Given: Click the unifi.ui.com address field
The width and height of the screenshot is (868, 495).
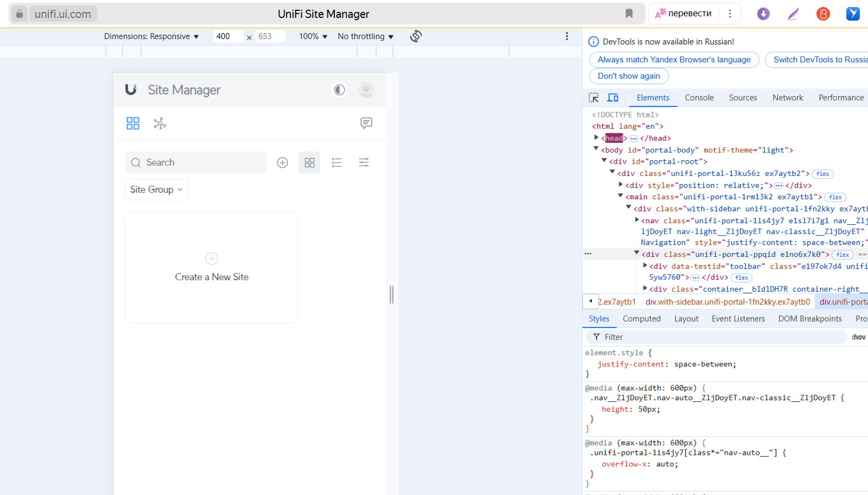Looking at the screenshot, I should point(63,13).
